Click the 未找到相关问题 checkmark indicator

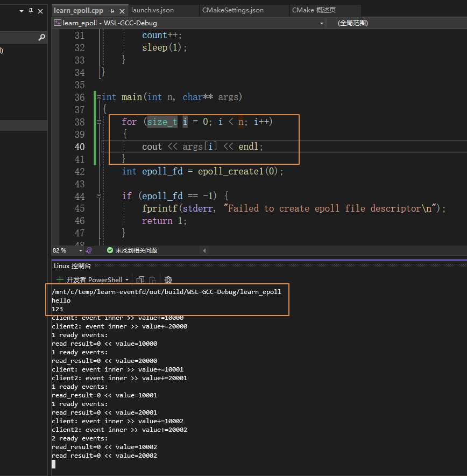click(x=109, y=250)
